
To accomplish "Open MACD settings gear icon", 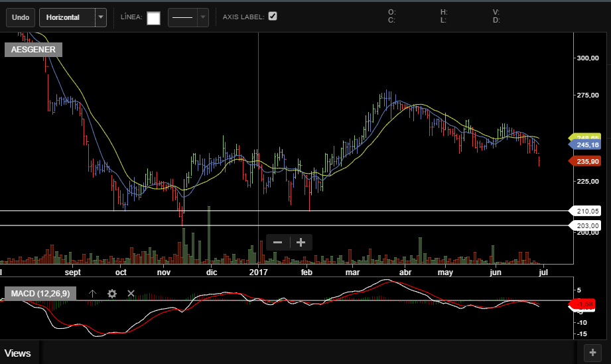I will coord(112,293).
